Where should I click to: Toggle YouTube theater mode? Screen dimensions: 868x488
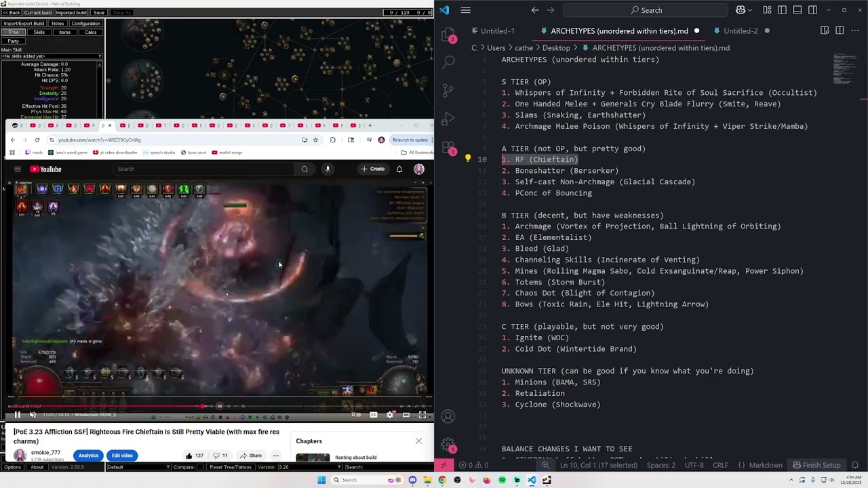click(x=406, y=415)
